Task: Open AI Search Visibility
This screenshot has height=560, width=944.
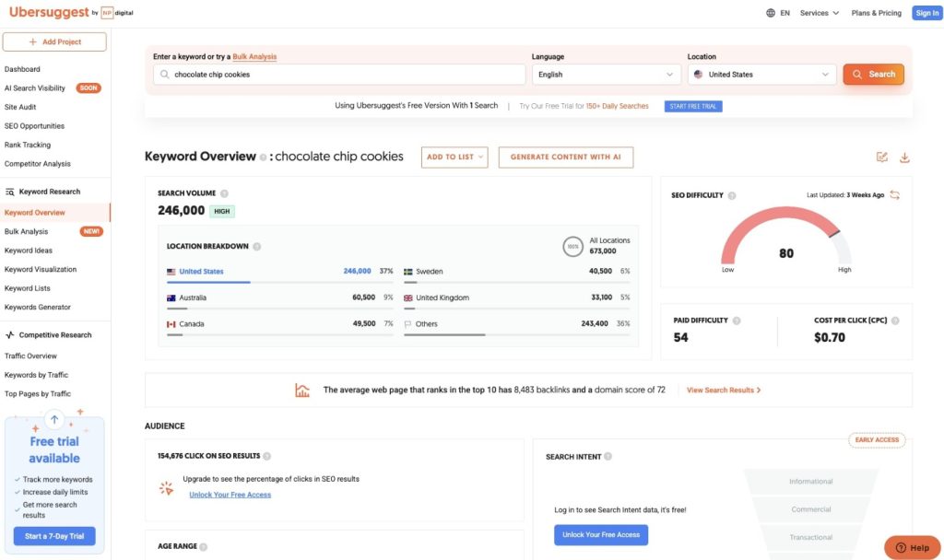Action: (x=34, y=87)
